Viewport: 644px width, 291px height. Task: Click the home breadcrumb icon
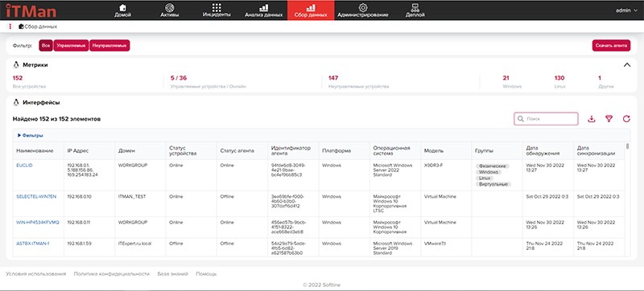click(x=21, y=27)
